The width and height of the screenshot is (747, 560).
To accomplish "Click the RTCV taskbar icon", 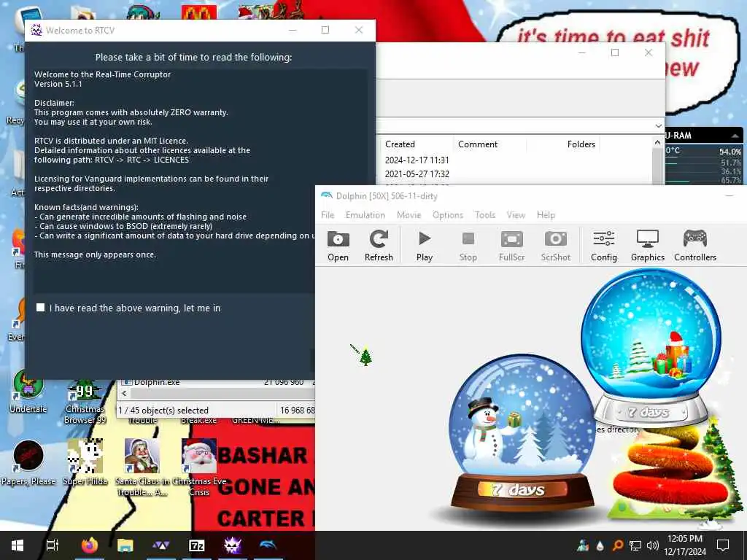I will click(x=233, y=545).
